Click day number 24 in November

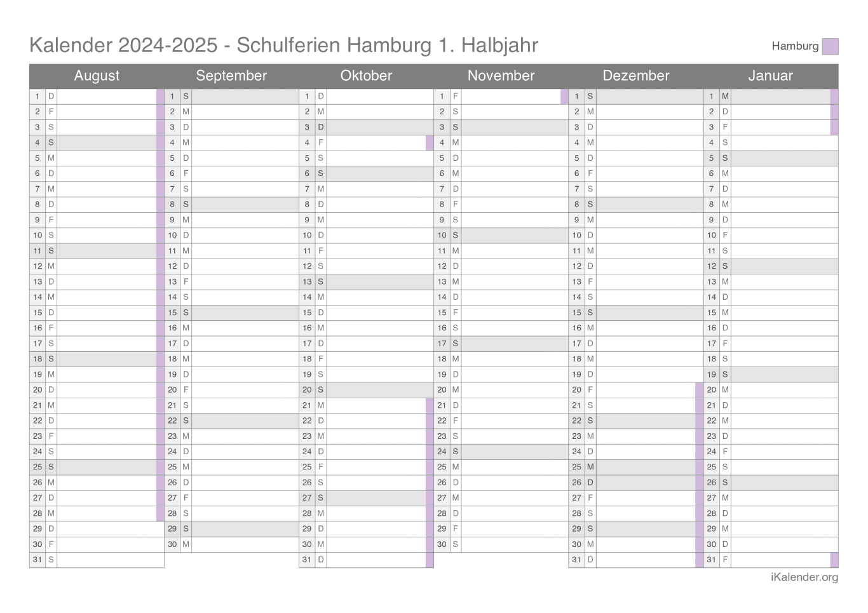[442, 452]
